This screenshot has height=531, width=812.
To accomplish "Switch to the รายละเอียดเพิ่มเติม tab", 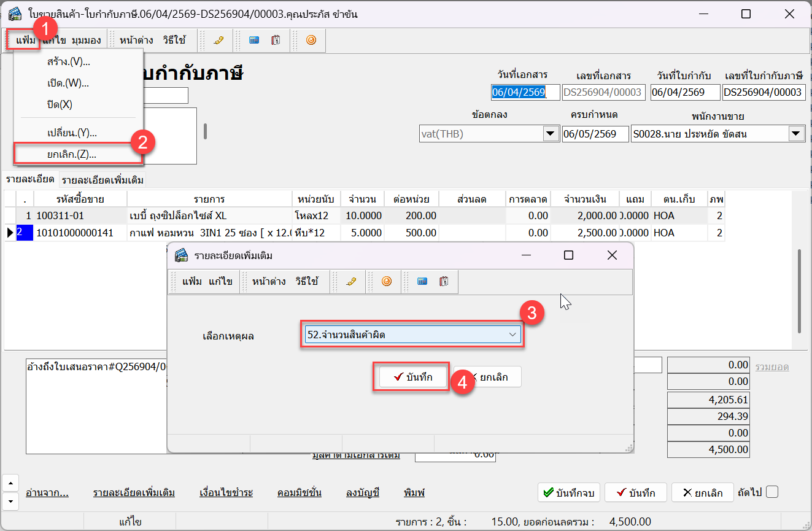I will 102,180.
